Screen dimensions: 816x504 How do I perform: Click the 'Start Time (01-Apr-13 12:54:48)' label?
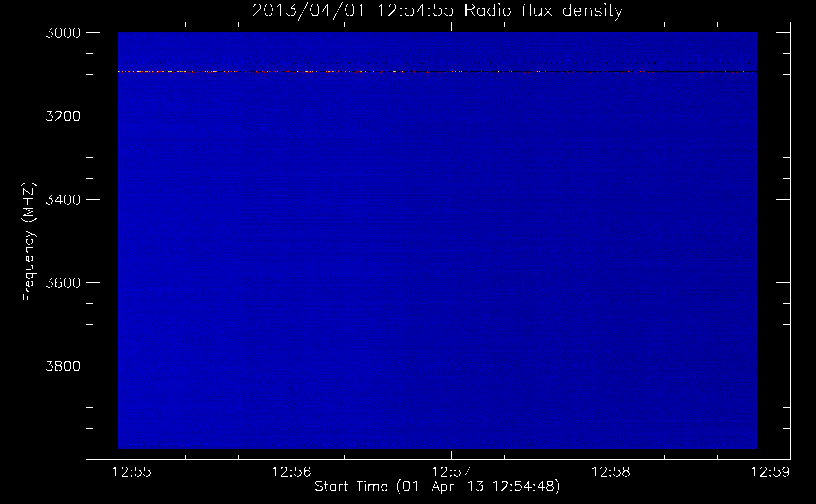coord(437,487)
